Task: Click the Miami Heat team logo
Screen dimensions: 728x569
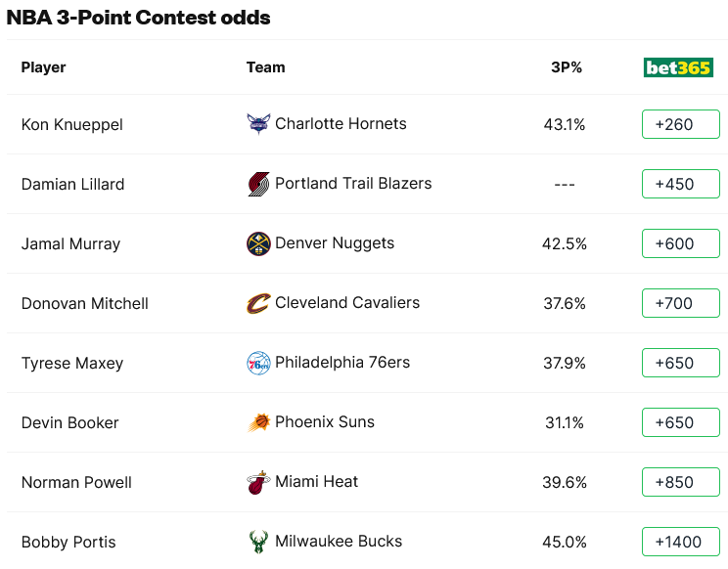Action: tap(258, 482)
